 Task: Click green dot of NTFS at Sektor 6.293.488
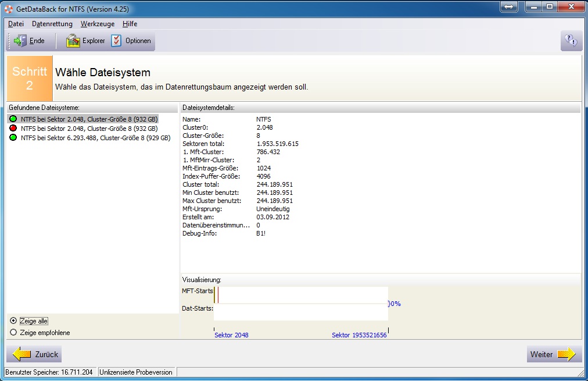point(13,138)
